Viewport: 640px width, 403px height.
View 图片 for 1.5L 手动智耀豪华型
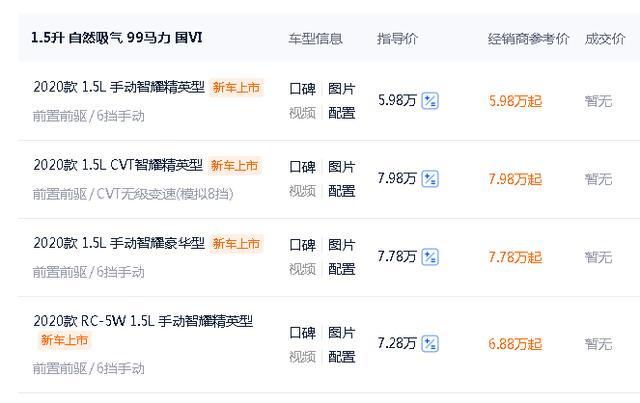coord(342,245)
